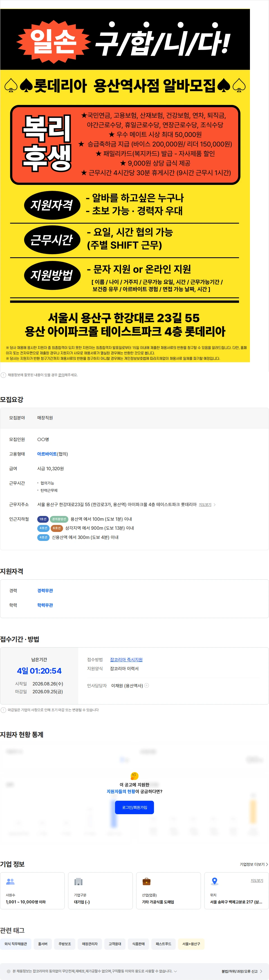Select the 주방보조 tag
The width and height of the screenshot is (269, 980).
point(65,944)
